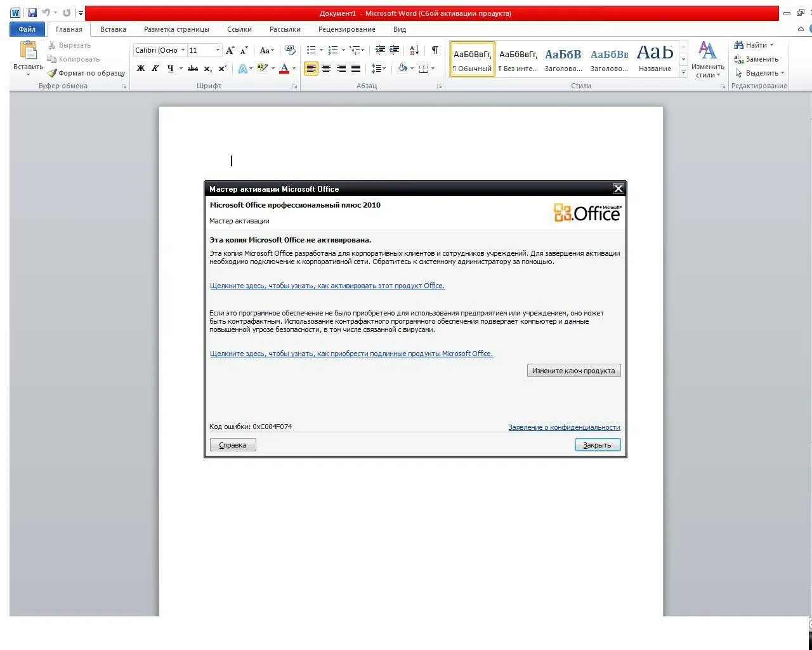Toggle italic К formatting
The width and height of the screenshot is (812, 650).
click(155, 69)
